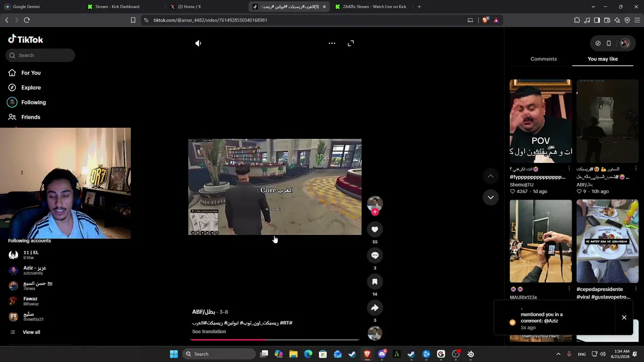Click the browser address bar URL
This screenshot has height=362, width=644.
pyautogui.click(x=210, y=20)
